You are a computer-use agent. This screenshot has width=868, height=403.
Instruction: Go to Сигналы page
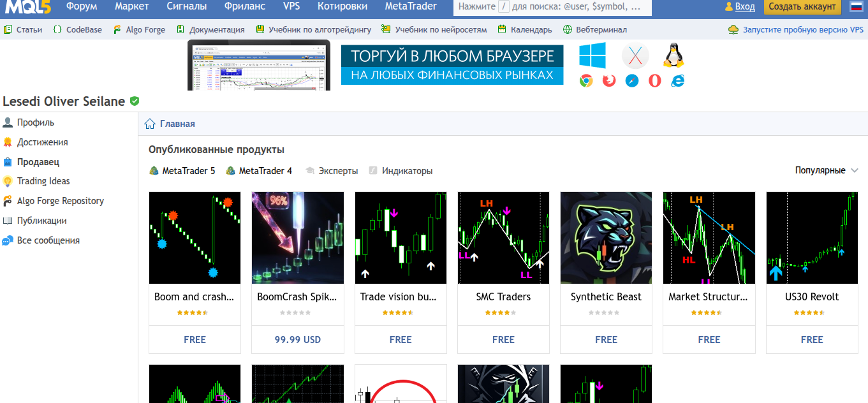187,6
